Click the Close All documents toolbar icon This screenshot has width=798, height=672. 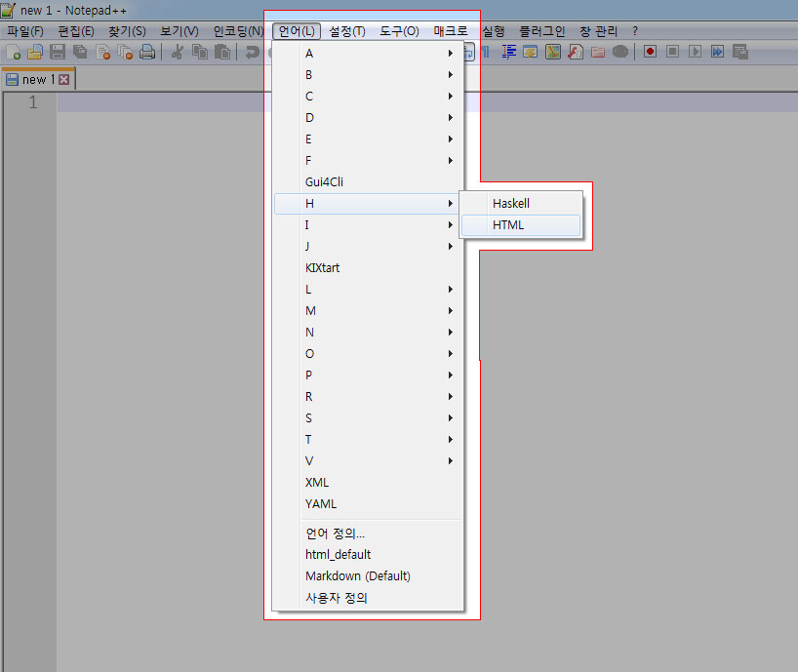click(x=125, y=52)
